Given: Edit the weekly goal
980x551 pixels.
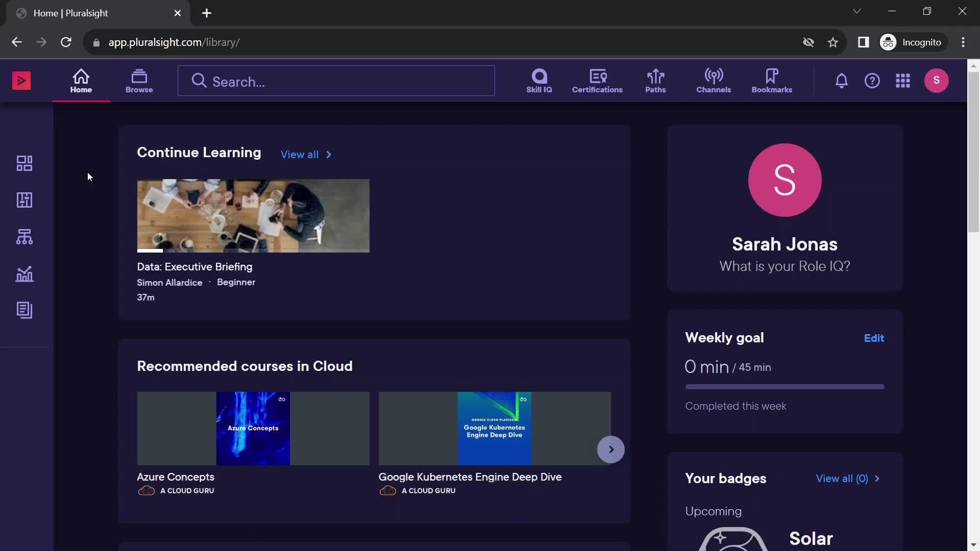Looking at the screenshot, I should (874, 338).
